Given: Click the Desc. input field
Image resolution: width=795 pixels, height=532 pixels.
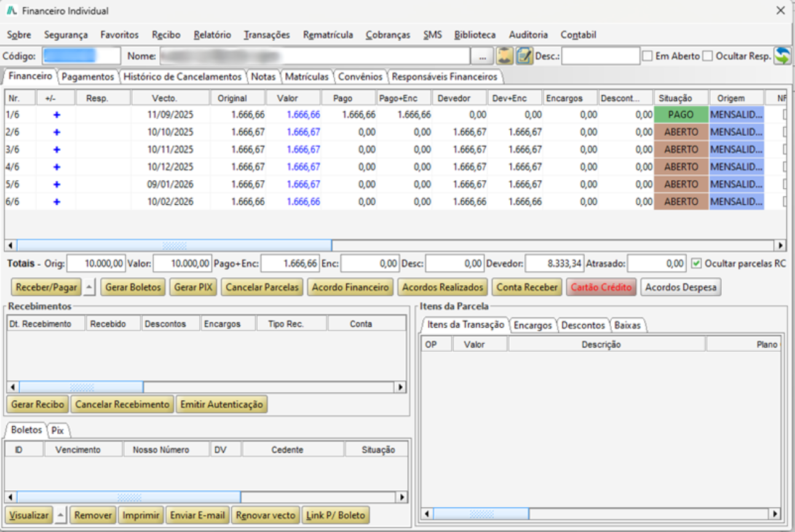Looking at the screenshot, I should [x=601, y=56].
